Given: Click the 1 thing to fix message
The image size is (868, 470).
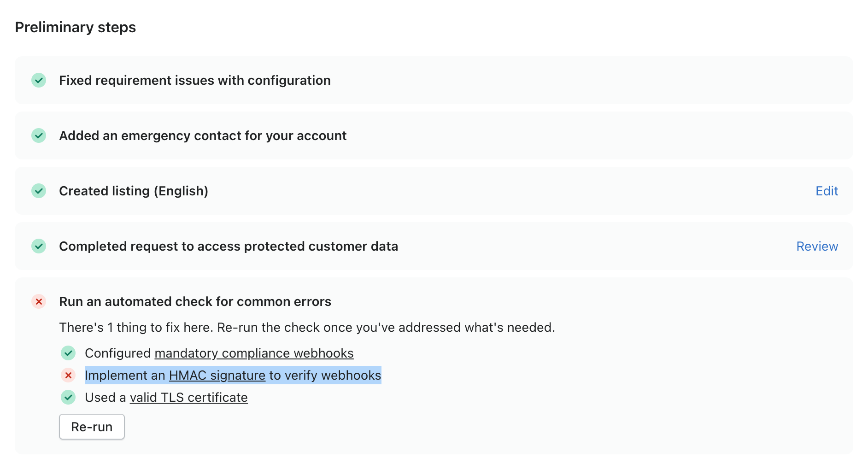Looking at the screenshot, I should click(307, 327).
